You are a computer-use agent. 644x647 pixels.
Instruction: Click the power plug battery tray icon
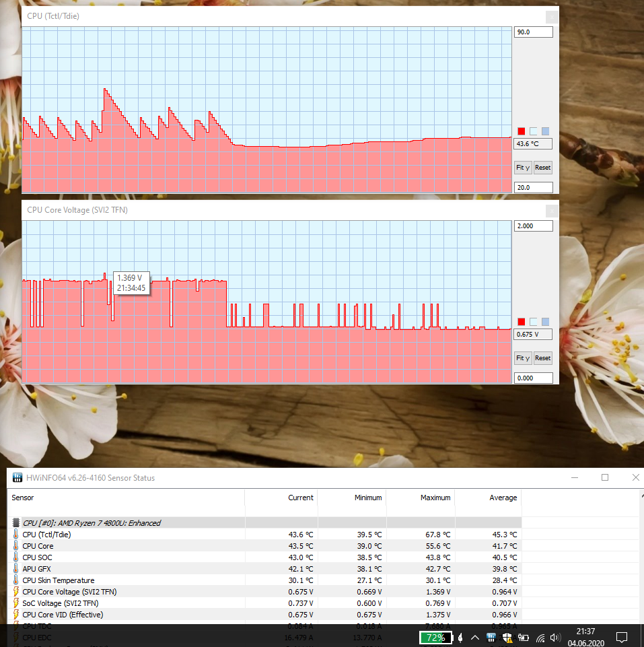pyautogui.click(x=524, y=638)
